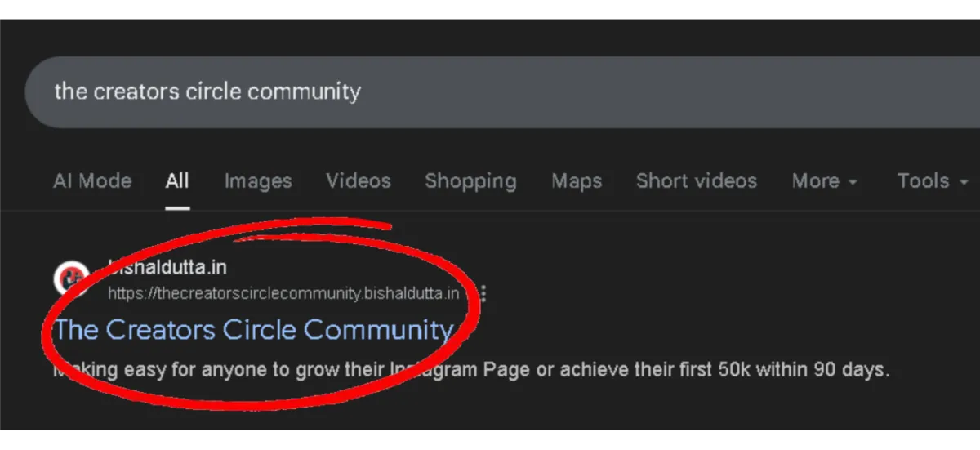Select the All results tab

177,181
